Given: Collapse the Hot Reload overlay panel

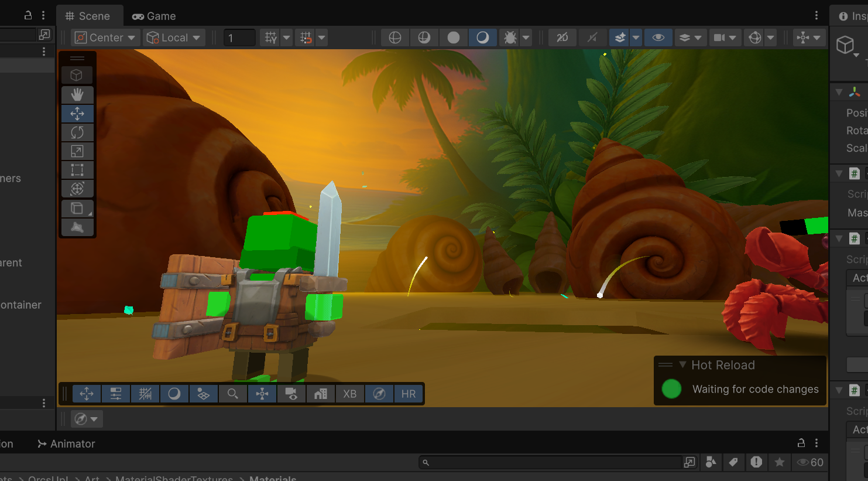Looking at the screenshot, I should [682, 364].
